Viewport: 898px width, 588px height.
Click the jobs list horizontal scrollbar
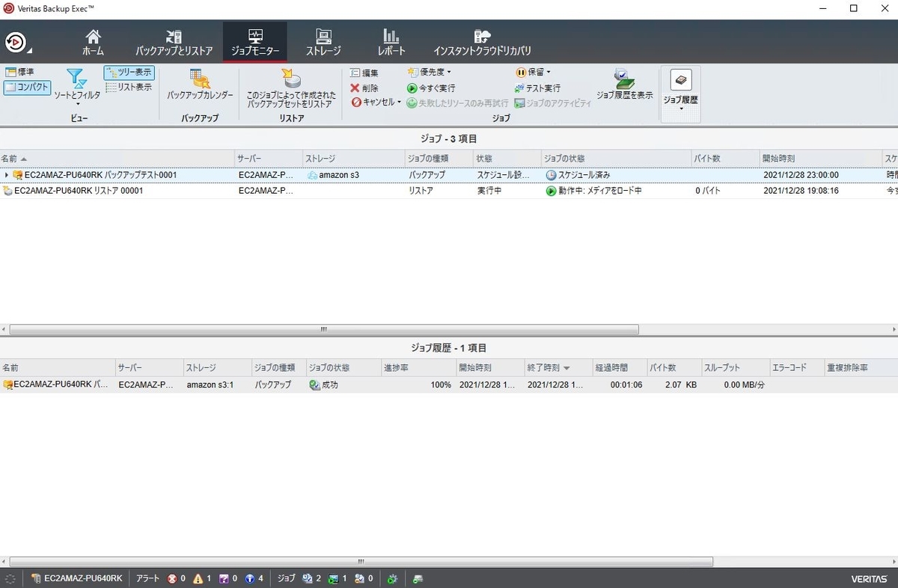324,329
